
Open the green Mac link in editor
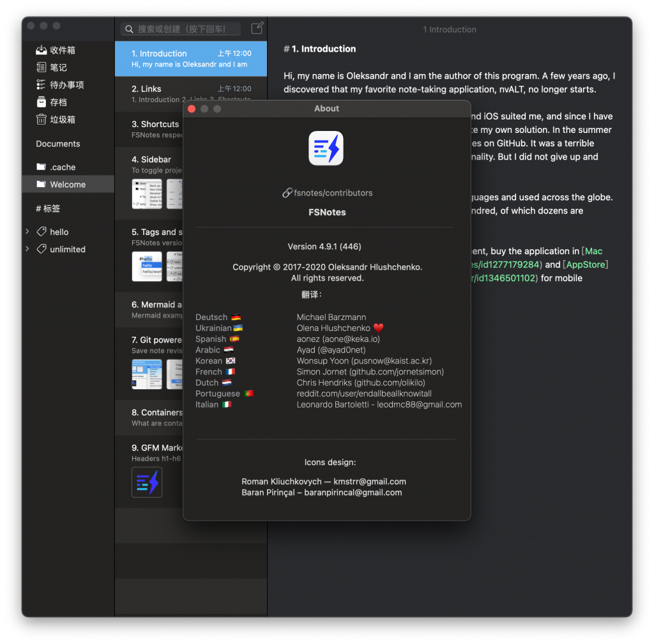[x=593, y=251]
